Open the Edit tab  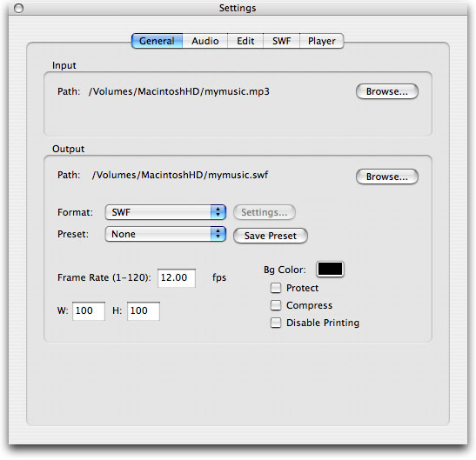click(245, 41)
